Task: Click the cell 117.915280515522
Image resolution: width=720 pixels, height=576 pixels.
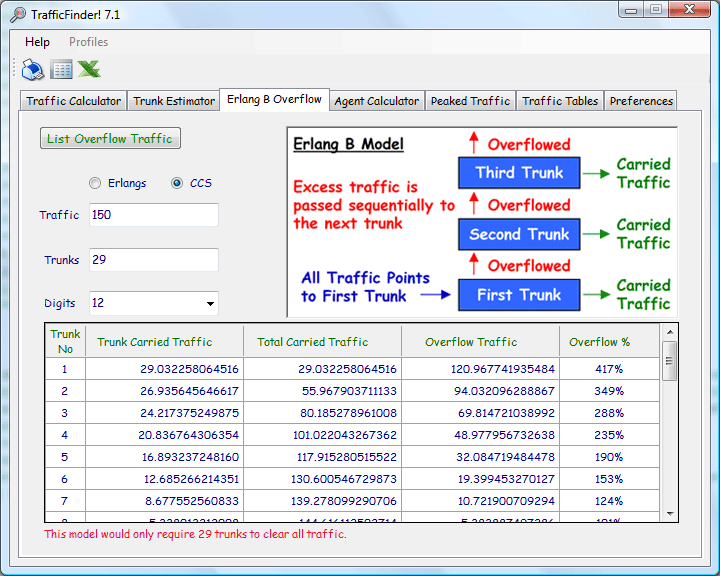Action: 322,457
